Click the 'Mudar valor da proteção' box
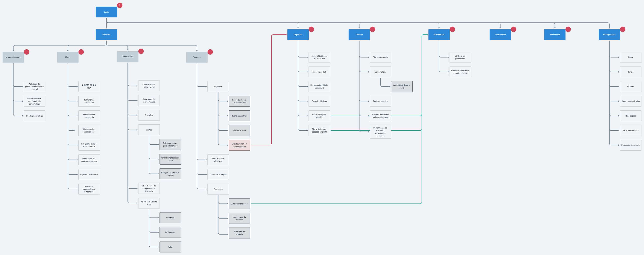Screen dimensions: 644x255 [240, 218]
